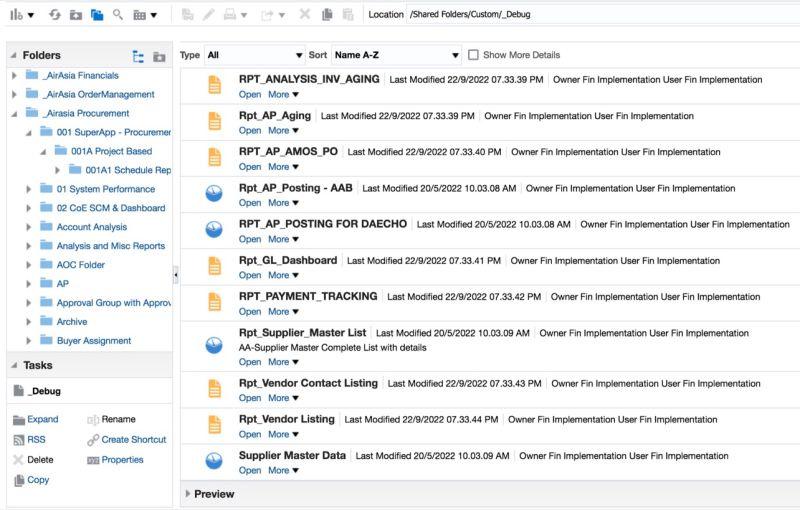Expand the _AirAsia Financials folder
Viewport: 800px width, 510px height.
click(14, 75)
